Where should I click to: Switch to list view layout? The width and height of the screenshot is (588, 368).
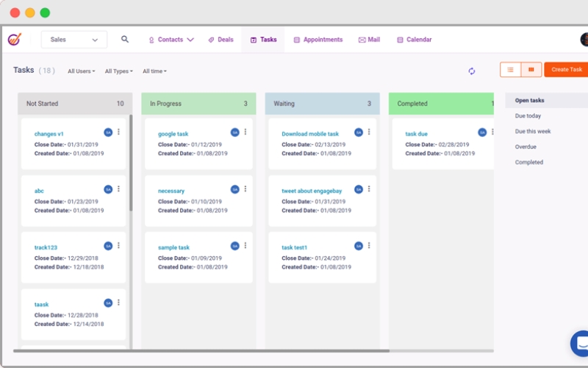point(510,70)
